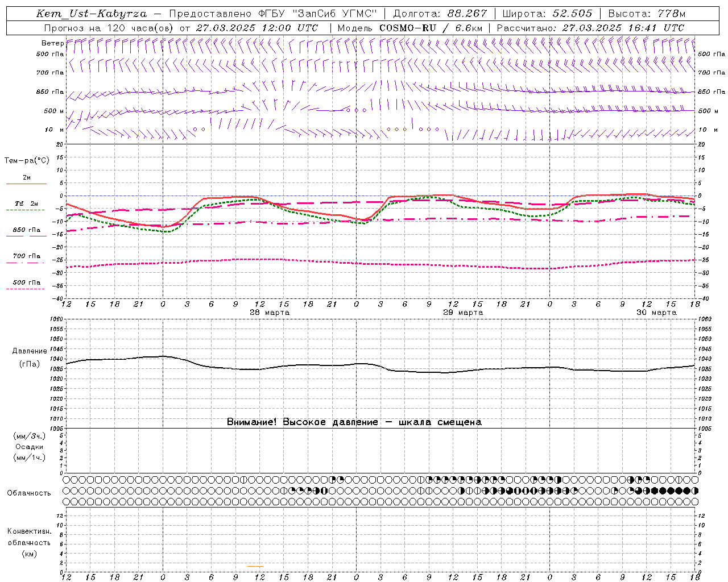Select the longitude value Долгота: 88.267
The image size is (728, 582).
440,14
